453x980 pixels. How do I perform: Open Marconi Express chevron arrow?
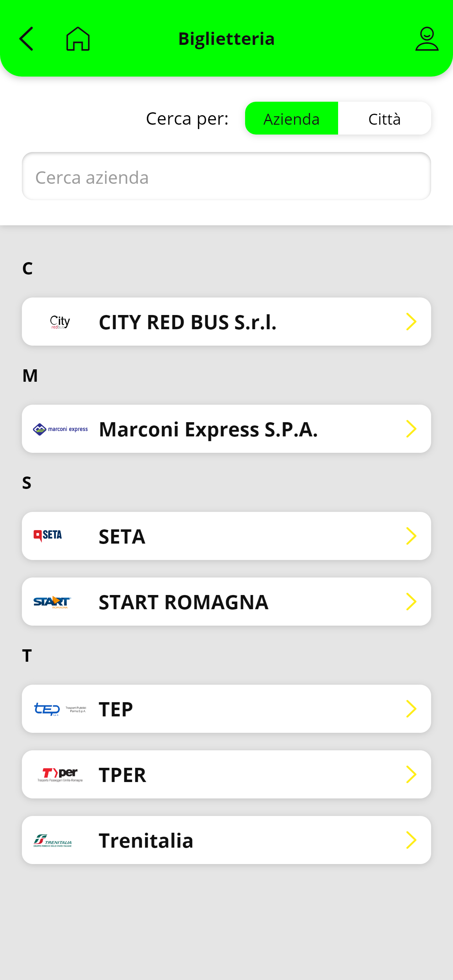(411, 429)
